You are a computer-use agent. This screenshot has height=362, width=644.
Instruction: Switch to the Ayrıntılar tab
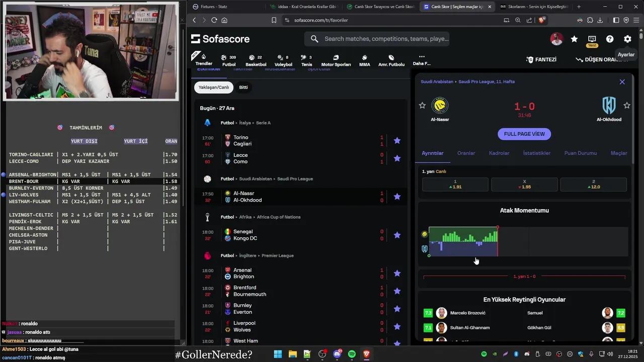pyautogui.click(x=433, y=153)
